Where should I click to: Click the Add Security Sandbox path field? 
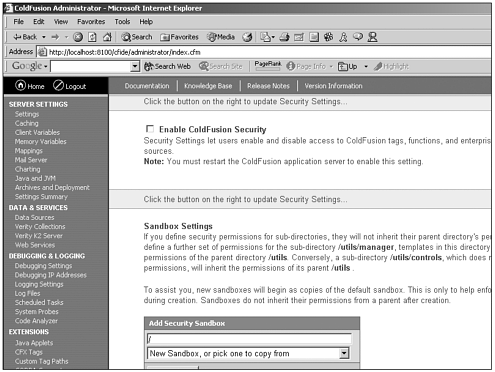tap(249, 339)
